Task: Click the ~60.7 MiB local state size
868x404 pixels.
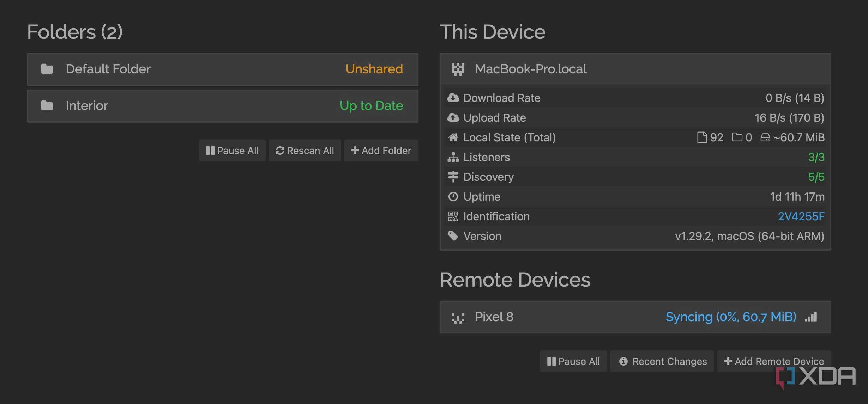Action: coord(799,137)
